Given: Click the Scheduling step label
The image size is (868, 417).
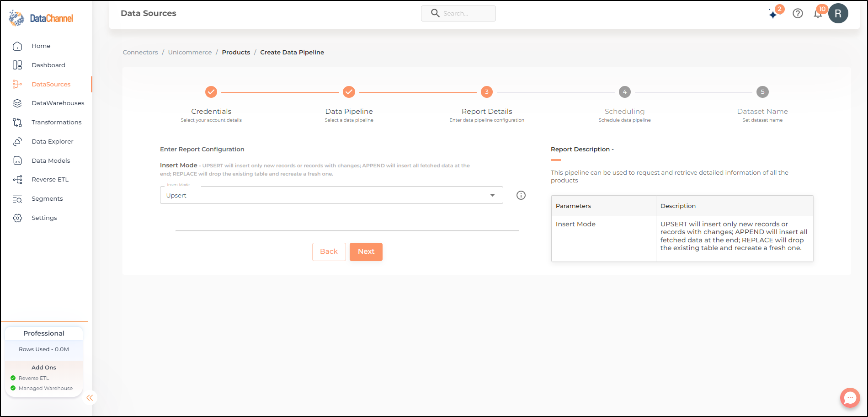Looking at the screenshot, I should tap(625, 112).
